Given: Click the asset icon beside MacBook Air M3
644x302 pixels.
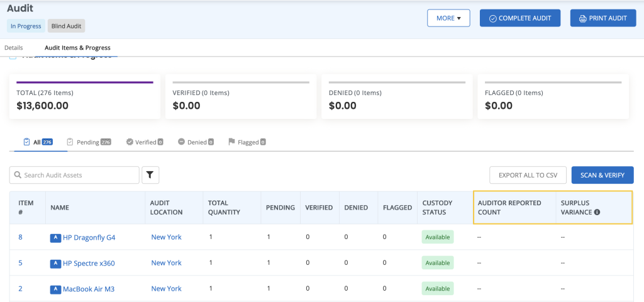Looking at the screenshot, I should coord(55,289).
